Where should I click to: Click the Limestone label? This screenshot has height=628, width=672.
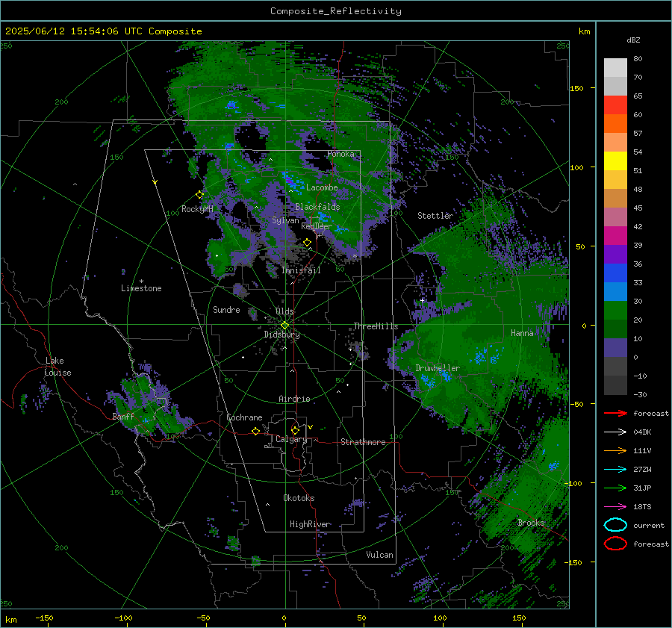pyautogui.click(x=141, y=288)
